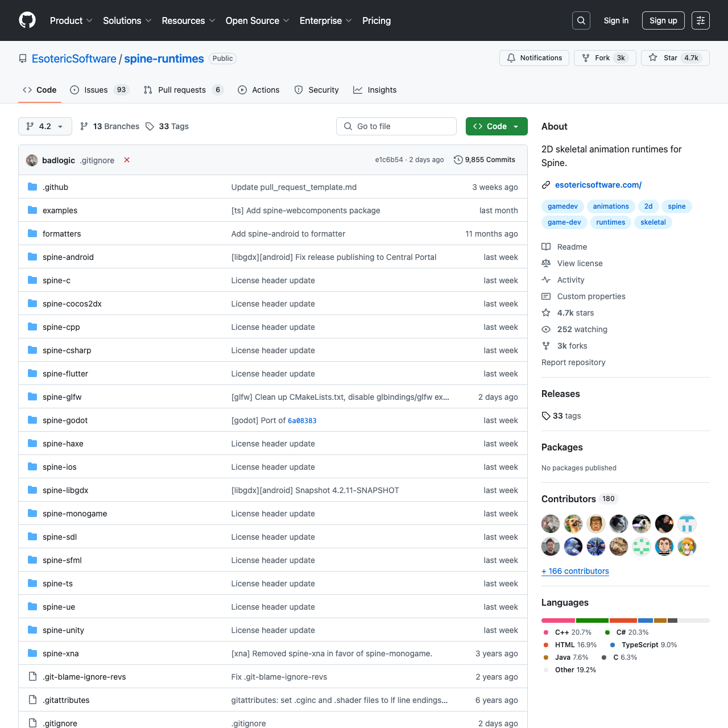Screen dimensions: 728x728
Task: Open the spine-ts folder
Action: tap(57, 584)
